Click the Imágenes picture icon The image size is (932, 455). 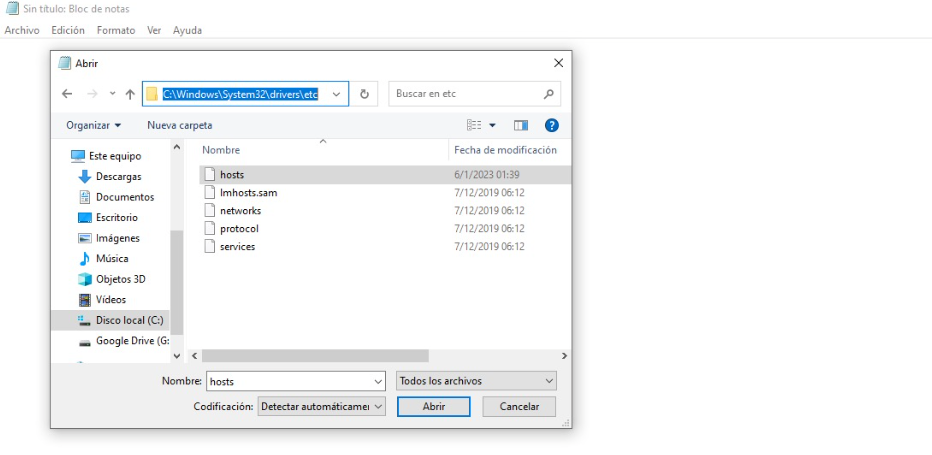[x=85, y=238]
